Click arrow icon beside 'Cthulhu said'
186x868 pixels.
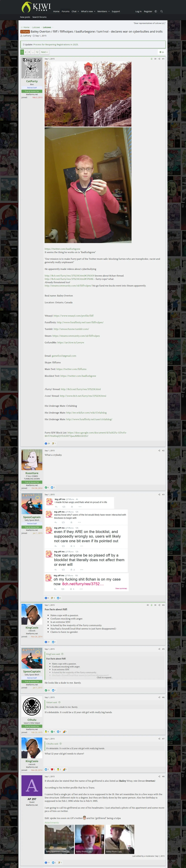pyautogui.click(x=60, y=744)
